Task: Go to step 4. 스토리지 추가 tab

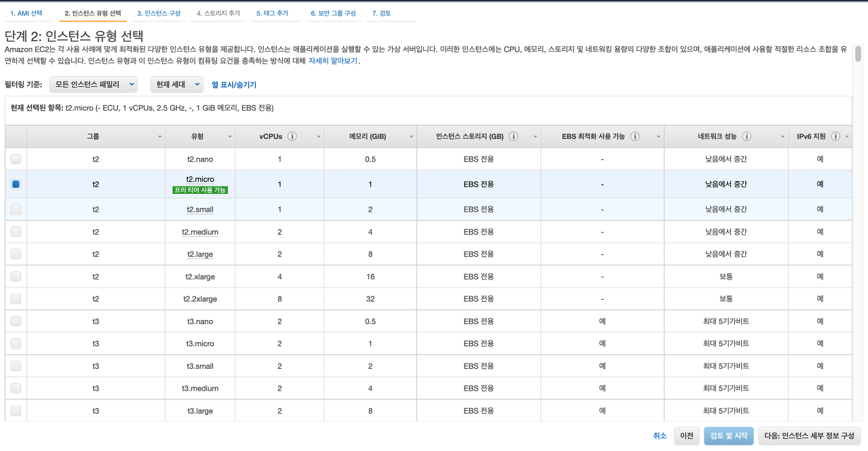Action: click(218, 14)
